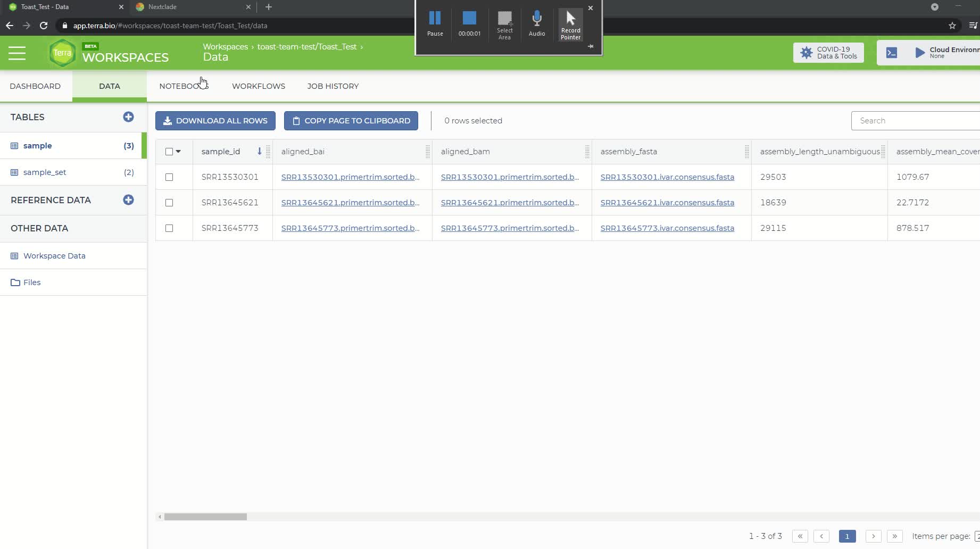The image size is (980, 549).
Task: Open the cloud terminal icon
Action: [x=892, y=53]
